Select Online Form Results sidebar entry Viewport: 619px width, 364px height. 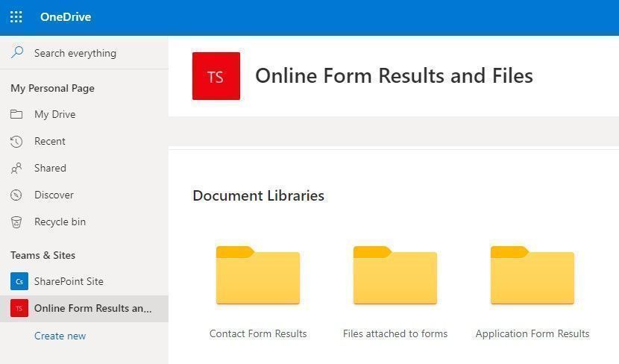(x=84, y=308)
